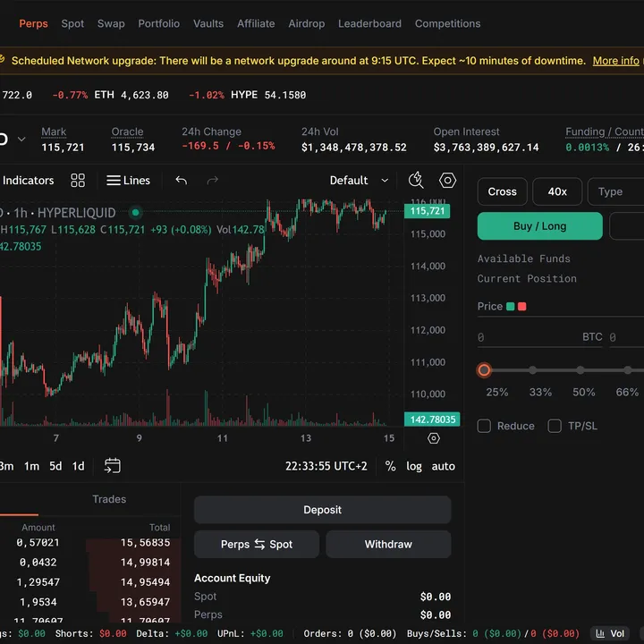Click the Deposit button
This screenshot has height=644, width=644.
pyautogui.click(x=322, y=510)
